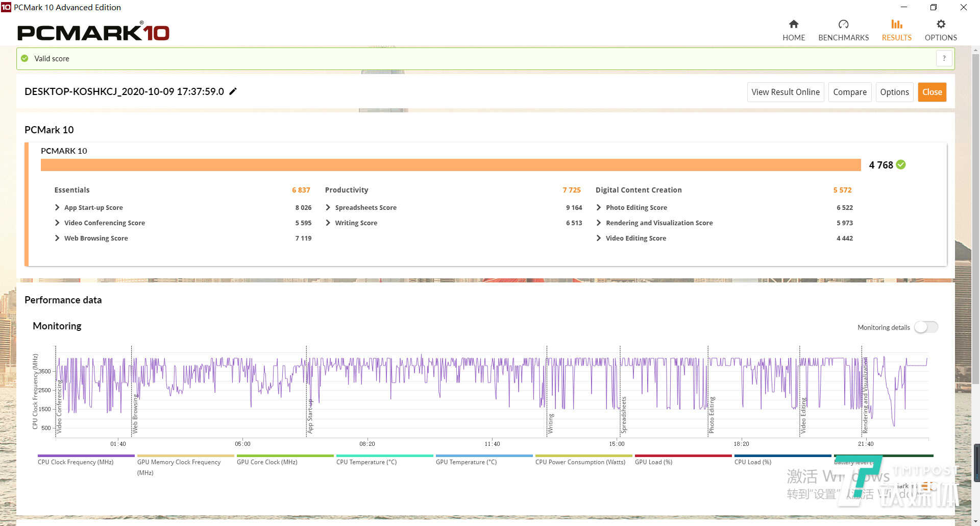Expand Writing Score details
This screenshot has height=526, width=980.
(328, 223)
